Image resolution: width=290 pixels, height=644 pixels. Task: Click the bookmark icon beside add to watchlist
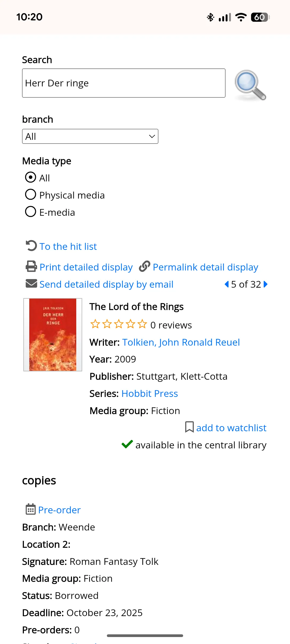189,427
